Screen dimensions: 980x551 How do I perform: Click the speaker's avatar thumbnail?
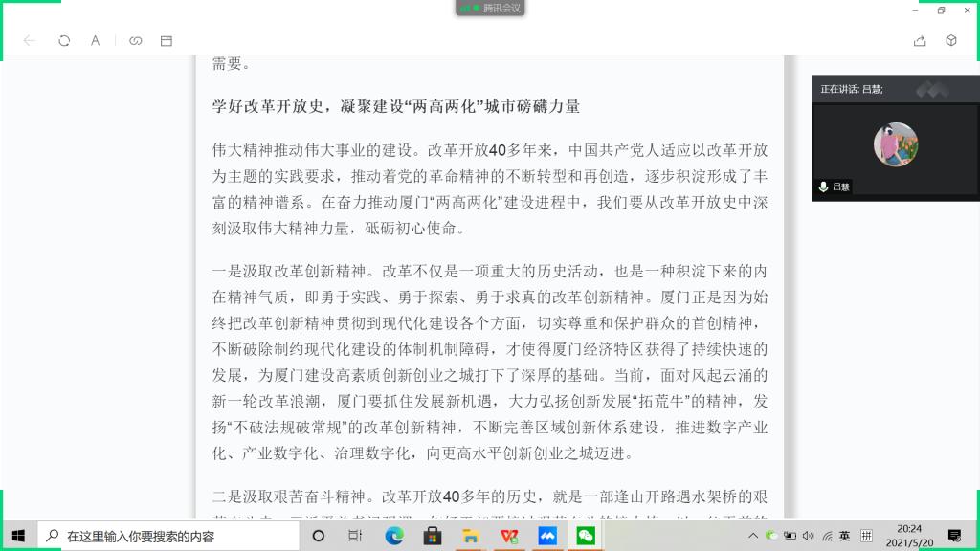coord(895,144)
